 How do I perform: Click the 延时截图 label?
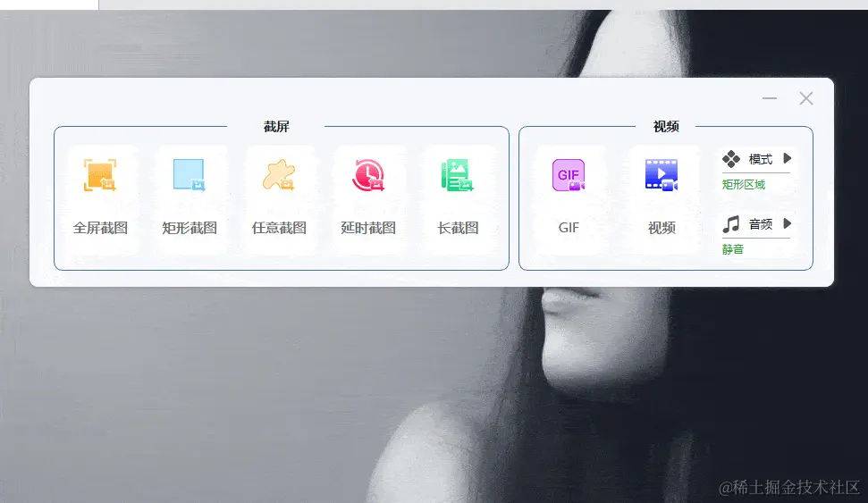click(368, 228)
